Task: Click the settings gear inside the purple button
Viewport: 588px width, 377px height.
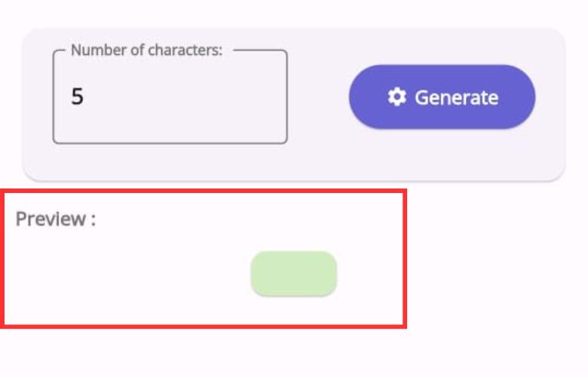Action: [397, 97]
